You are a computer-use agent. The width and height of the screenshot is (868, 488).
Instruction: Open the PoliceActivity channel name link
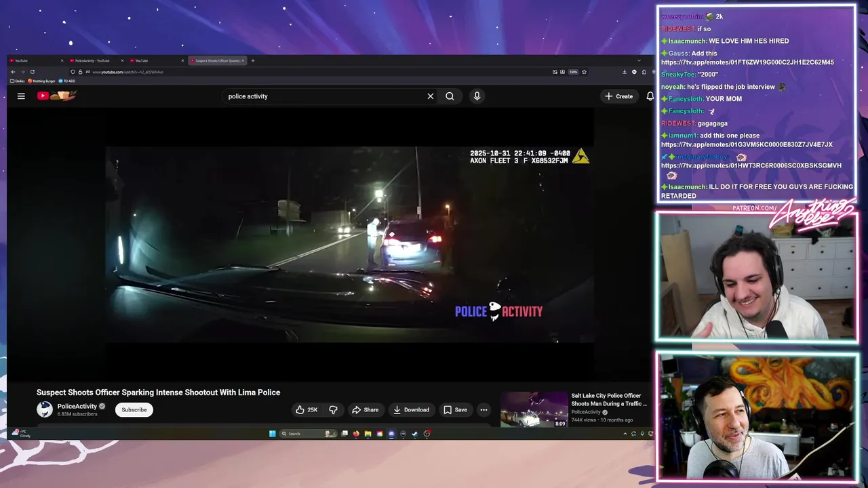tap(77, 406)
